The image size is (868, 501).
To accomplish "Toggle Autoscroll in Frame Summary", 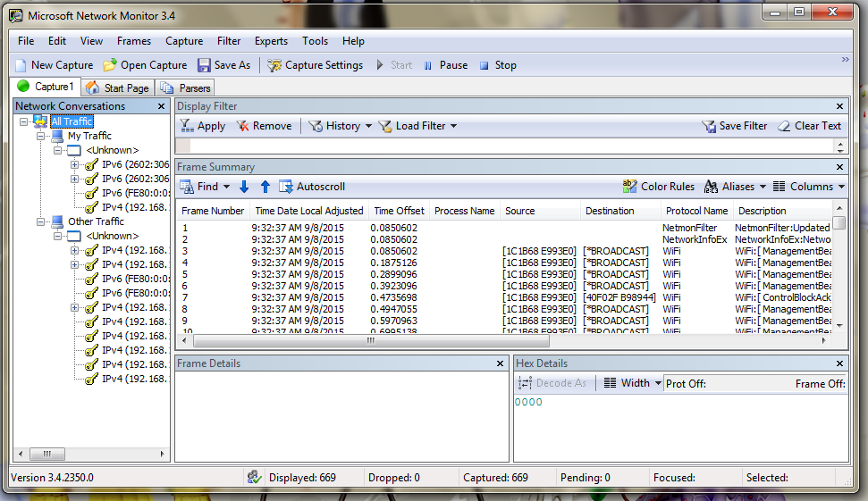I will (x=312, y=187).
